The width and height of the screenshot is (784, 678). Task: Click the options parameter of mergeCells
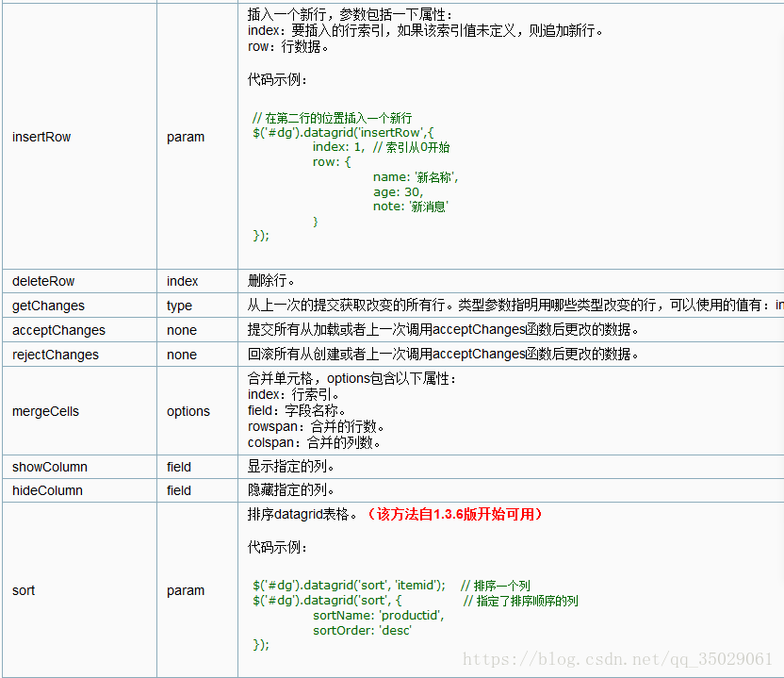(188, 411)
